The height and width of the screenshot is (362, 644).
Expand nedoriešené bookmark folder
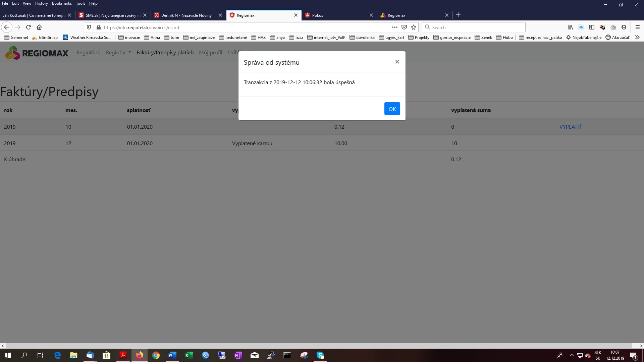point(233,37)
